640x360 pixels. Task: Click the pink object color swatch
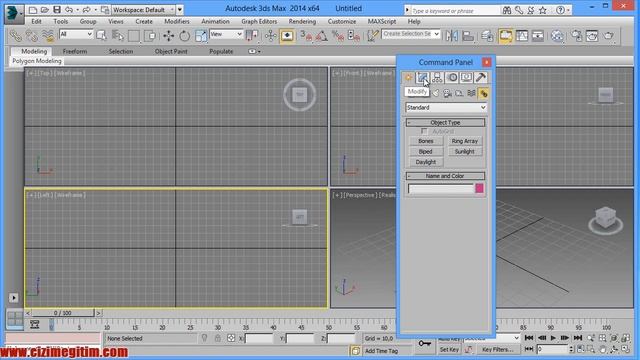point(479,188)
